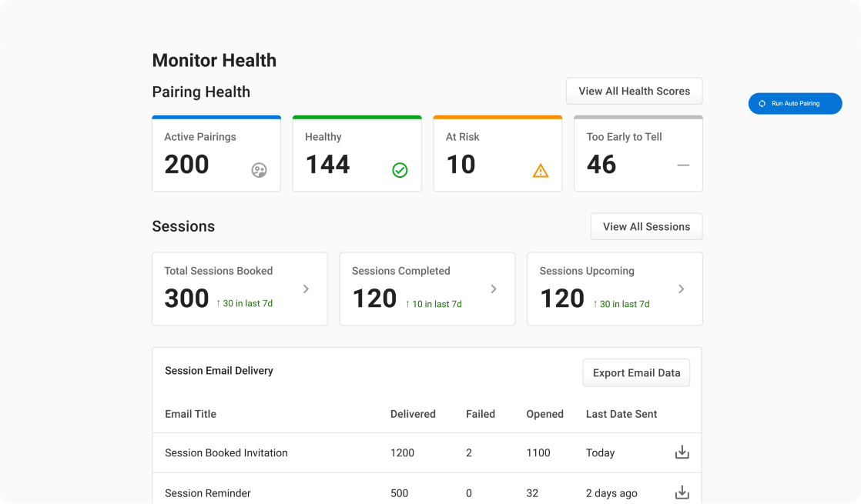
Task: Click the dash icon on Too Early to Tell
Action: (682, 165)
